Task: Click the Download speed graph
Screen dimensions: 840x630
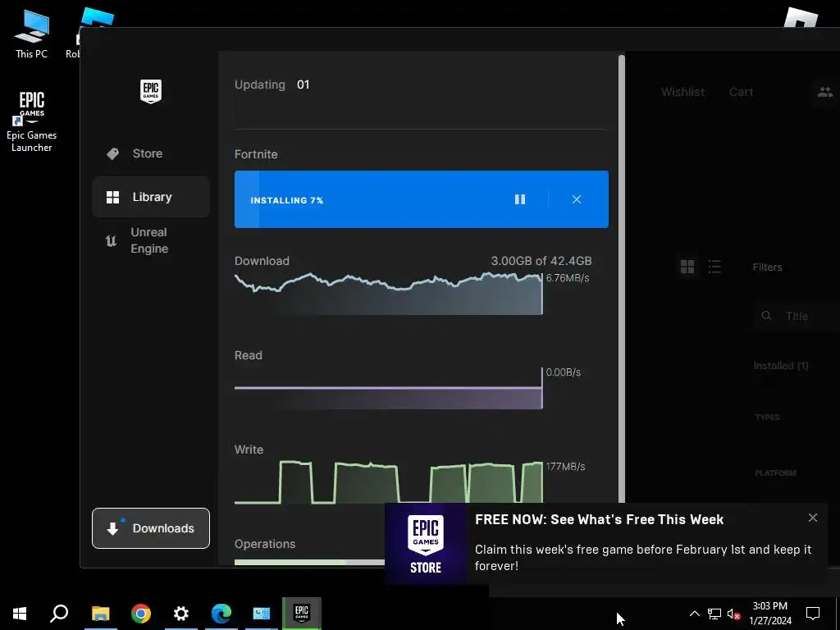Action: pyautogui.click(x=388, y=294)
